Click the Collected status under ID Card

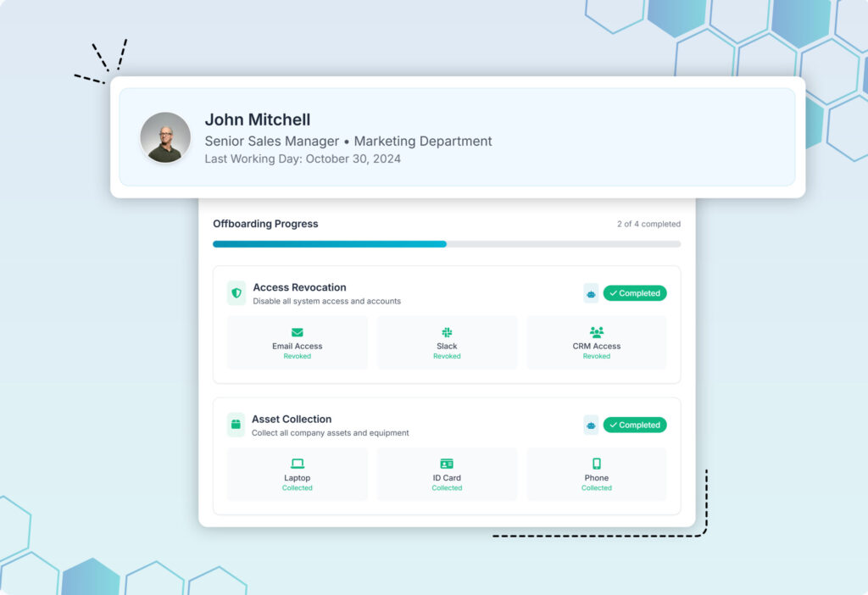point(447,488)
